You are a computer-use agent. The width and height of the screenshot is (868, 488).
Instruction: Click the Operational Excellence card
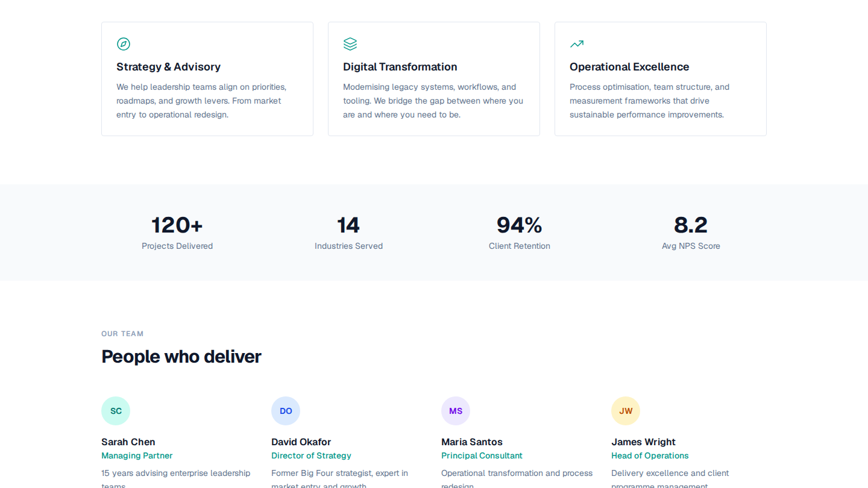click(660, 78)
